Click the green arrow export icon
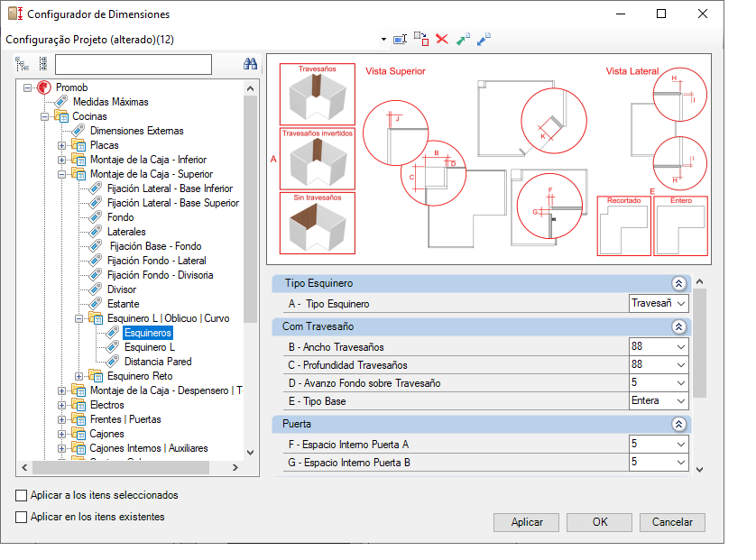The width and height of the screenshot is (756, 560). [463, 39]
